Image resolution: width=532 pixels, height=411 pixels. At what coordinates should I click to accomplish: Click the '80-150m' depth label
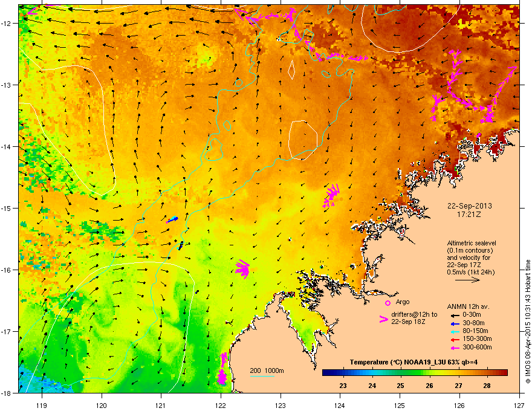(475, 331)
